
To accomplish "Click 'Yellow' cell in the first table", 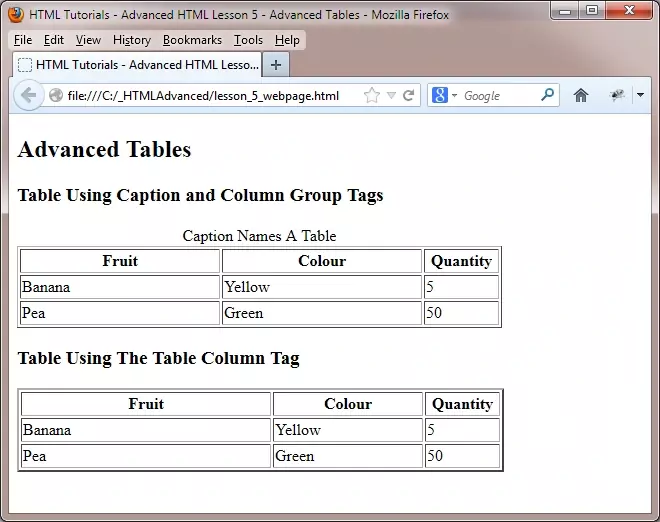I will coord(322,287).
